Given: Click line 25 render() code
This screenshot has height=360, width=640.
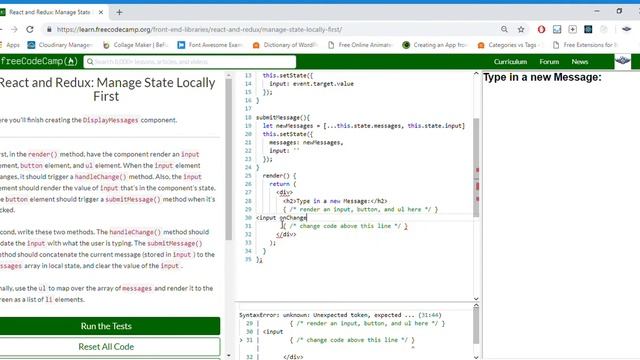Looking at the screenshot, I should 279,176.
